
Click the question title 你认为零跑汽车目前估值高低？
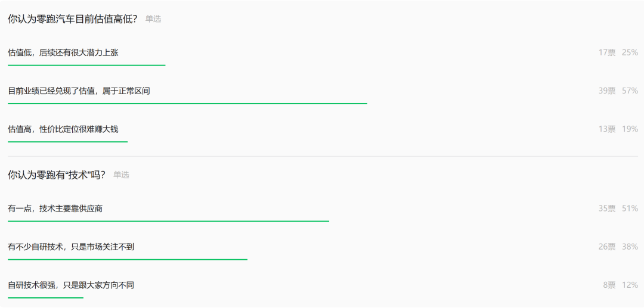[x=73, y=19]
